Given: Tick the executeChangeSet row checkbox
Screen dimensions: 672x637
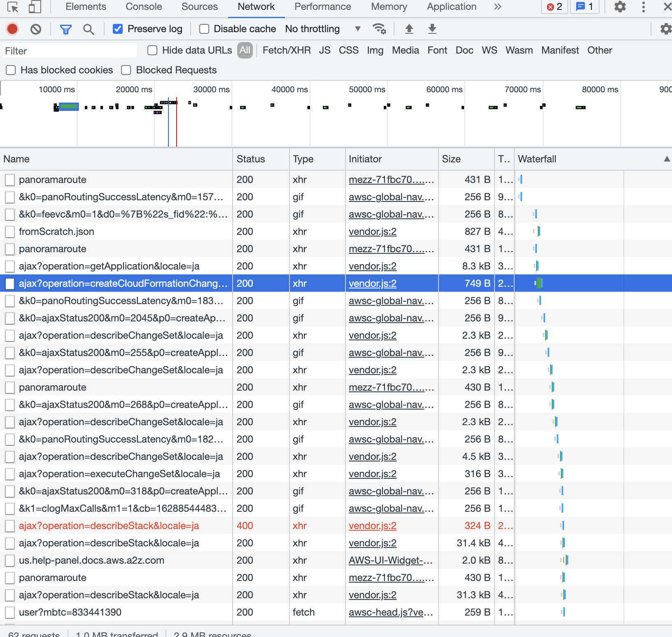Looking at the screenshot, I should (10, 474).
